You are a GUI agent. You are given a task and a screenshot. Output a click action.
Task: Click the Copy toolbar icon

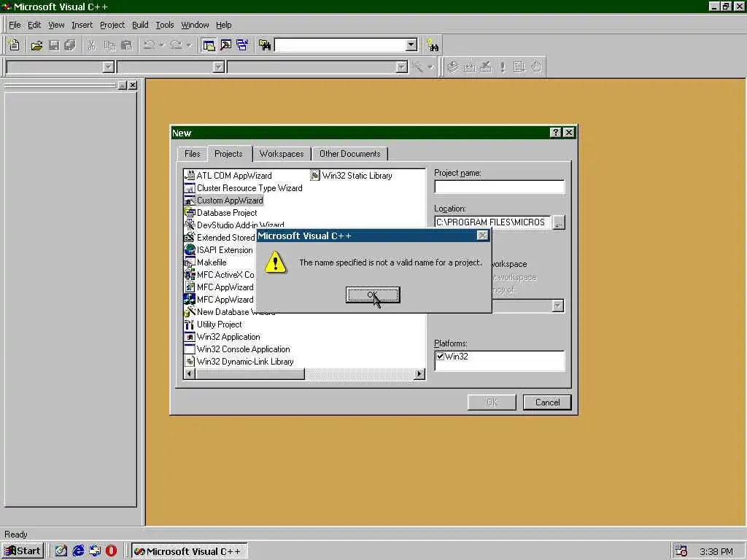click(x=109, y=45)
